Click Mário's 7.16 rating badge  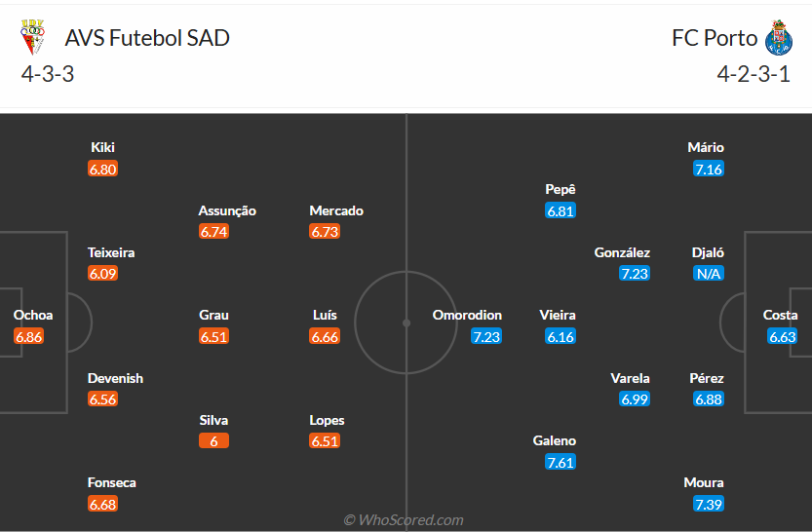pos(708,170)
